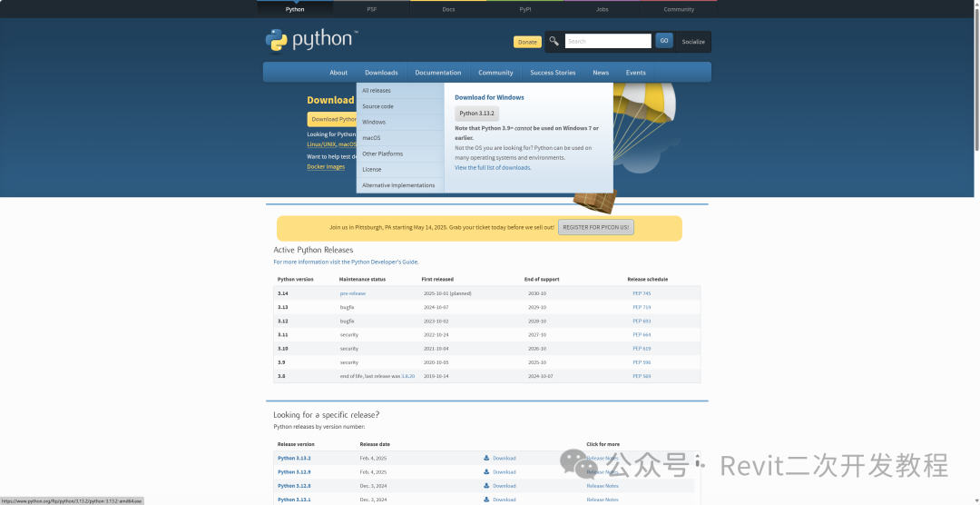Open the Success Stories navigation menu
The image size is (980, 505).
click(x=554, y=73)
